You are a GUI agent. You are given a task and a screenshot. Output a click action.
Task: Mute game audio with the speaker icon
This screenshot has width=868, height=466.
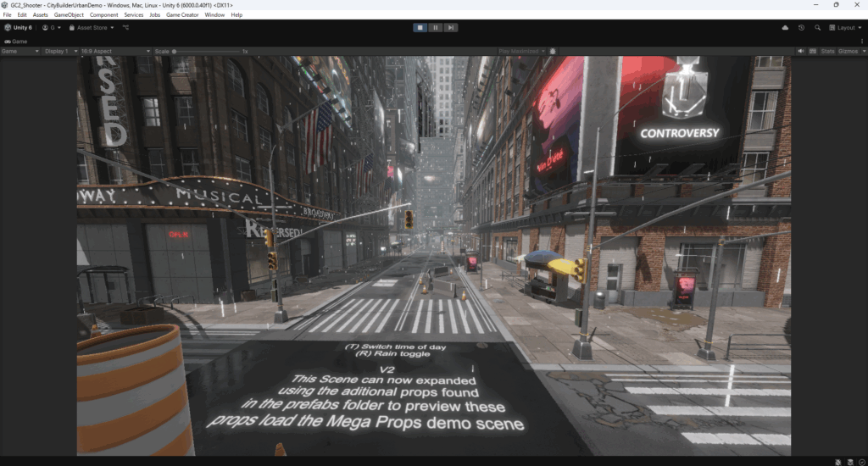tap(801, 51)
